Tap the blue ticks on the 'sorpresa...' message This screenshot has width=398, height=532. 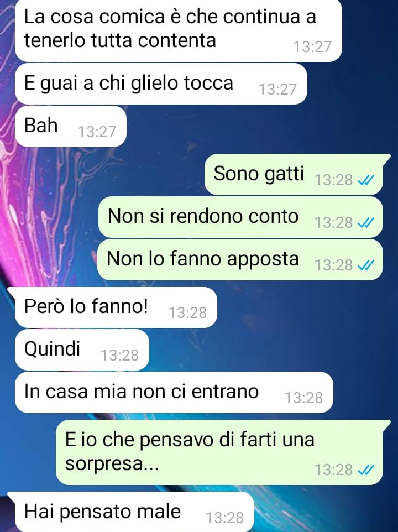click(x=366, y=470)
